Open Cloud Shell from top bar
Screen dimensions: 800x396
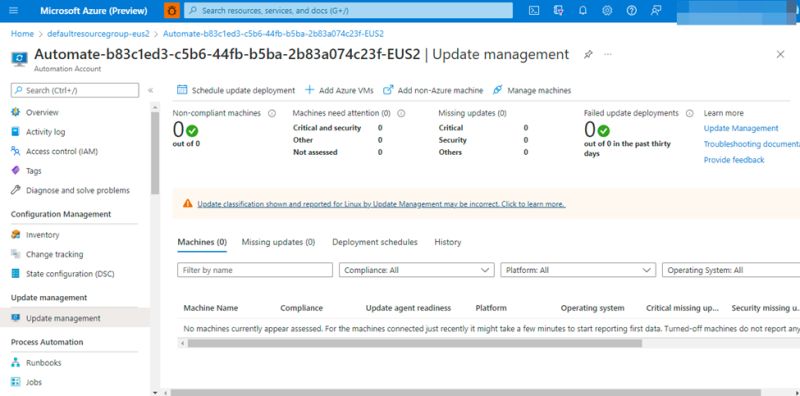pos(534,11)
